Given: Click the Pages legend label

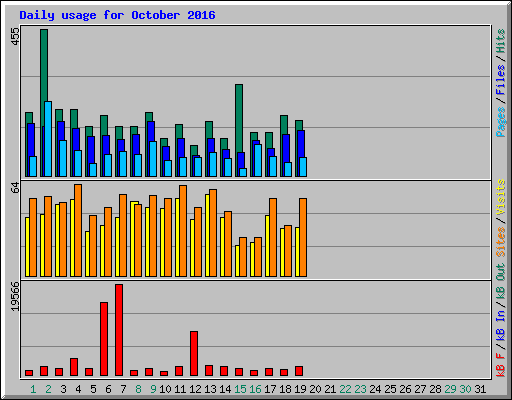Looking at the screenshot, I should point(500,122).
